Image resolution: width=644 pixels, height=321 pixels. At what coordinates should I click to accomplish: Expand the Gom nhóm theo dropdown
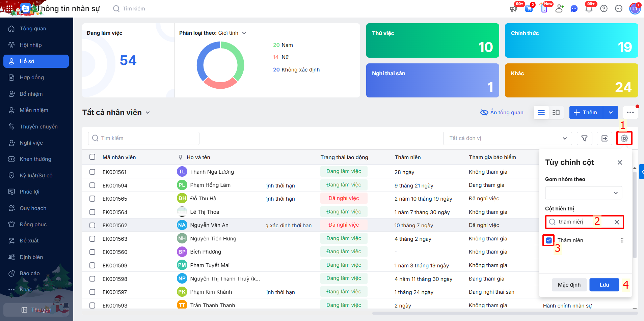click(x=583, y=193)
